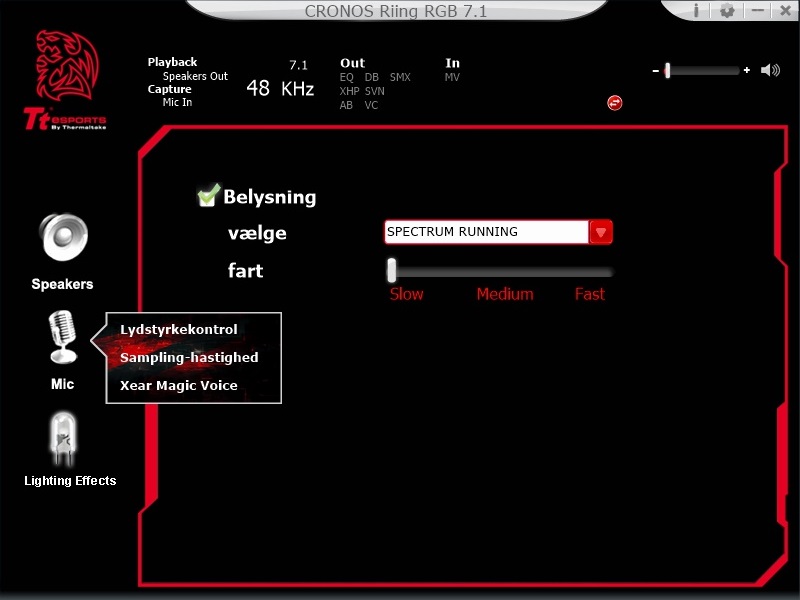Adjust the master volume slider handle
The image size is (800, 600).
(x=667, y=70)
